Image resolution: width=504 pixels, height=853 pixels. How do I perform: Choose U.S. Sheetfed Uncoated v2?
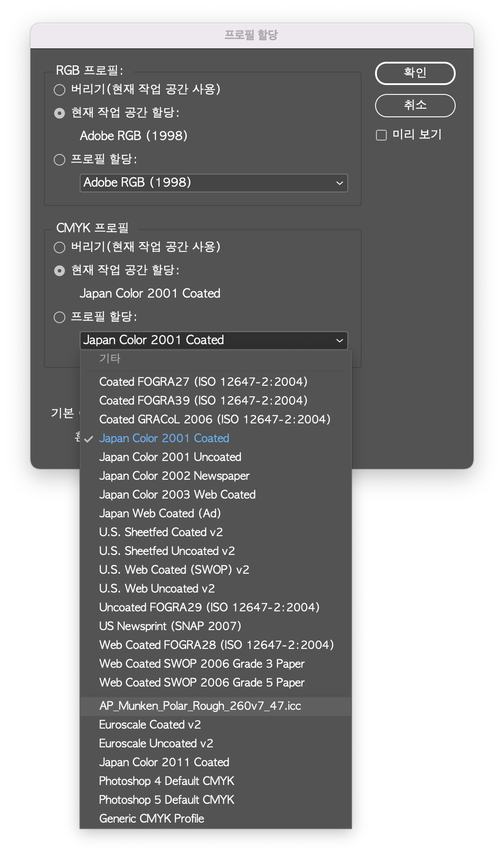tap(216, 551)
